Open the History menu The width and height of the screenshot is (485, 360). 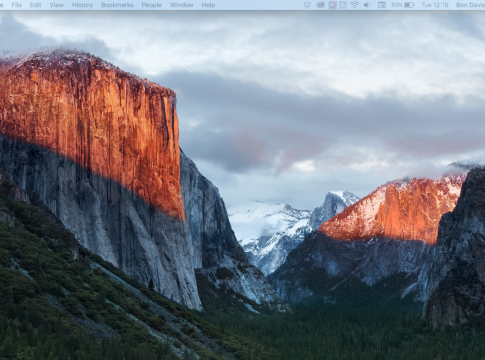(x=82, y=5)
